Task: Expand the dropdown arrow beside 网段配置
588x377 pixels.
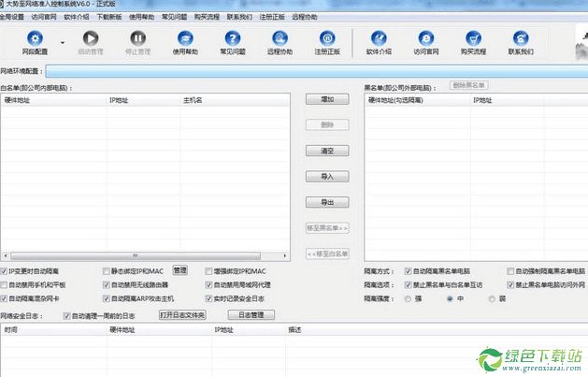Action: 63,42
